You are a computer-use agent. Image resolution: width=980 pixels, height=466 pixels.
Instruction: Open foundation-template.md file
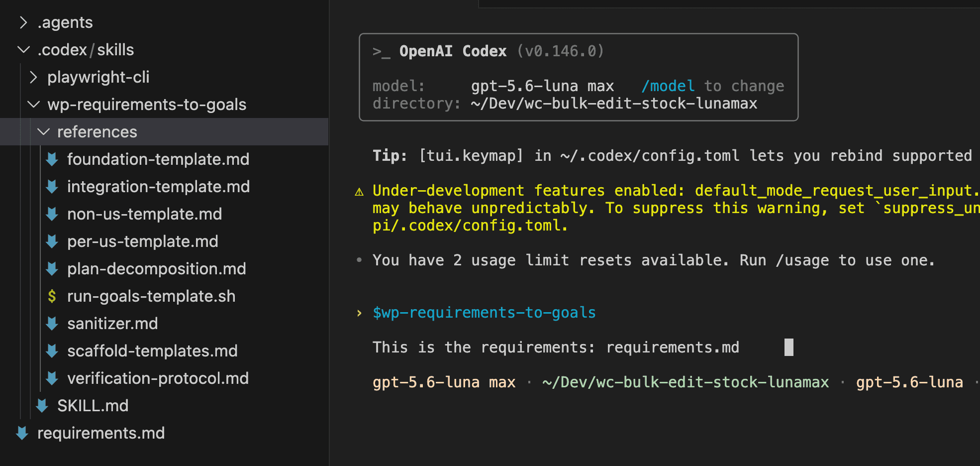pyautogui.click(x=158, y=159)
